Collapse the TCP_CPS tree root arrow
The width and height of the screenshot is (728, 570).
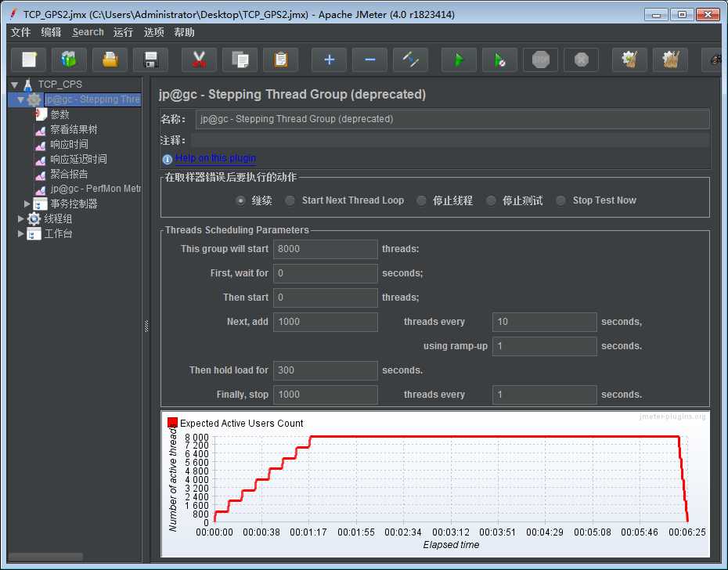(x=14, y=85)
